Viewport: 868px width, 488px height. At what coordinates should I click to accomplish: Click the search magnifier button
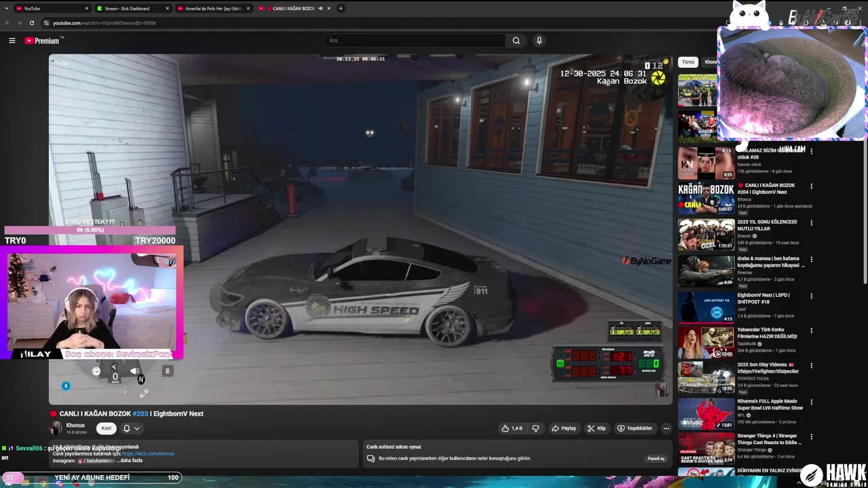click(516, 41)
